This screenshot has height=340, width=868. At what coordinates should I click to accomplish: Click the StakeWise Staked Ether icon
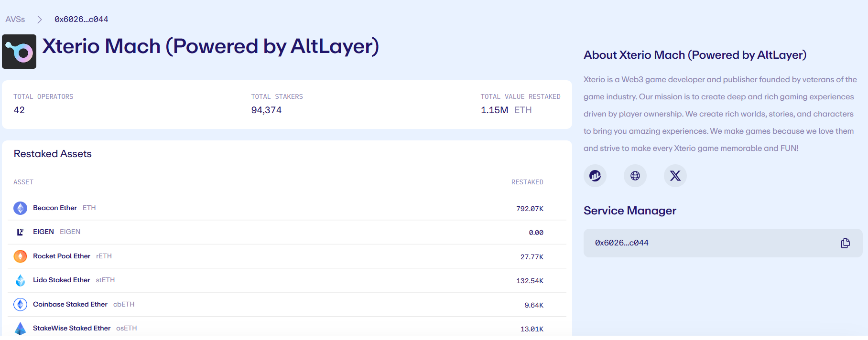pos(20,329)
